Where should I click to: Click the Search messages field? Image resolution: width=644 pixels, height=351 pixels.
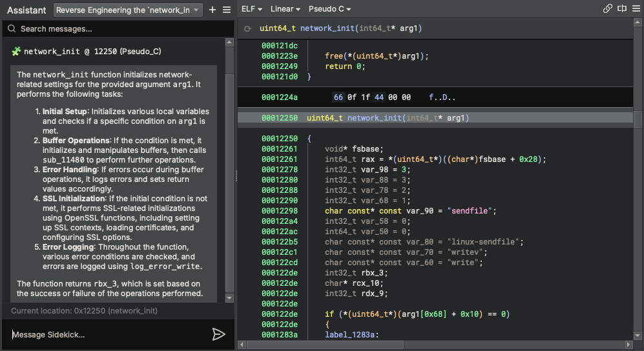(x=118, y=28)
